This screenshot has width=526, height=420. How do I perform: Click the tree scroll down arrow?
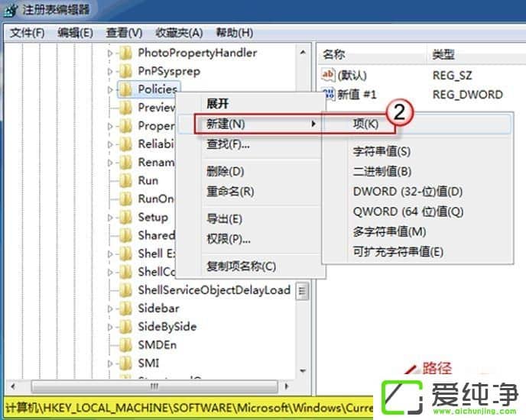[x=303, y=370]
